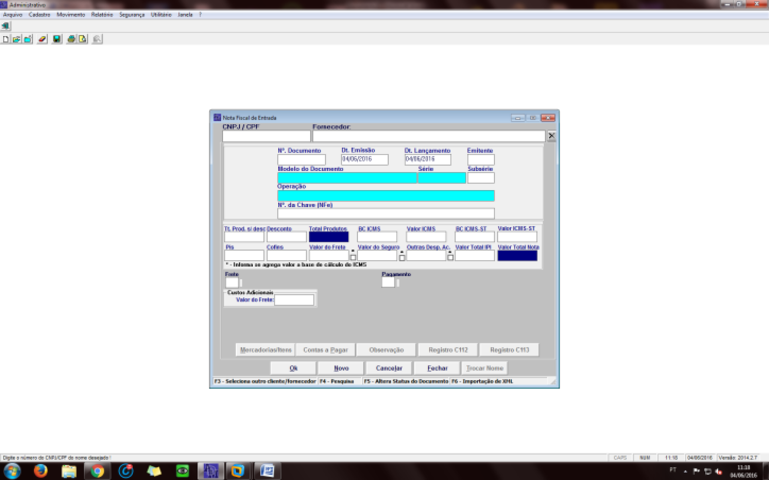This screenshot has width=769, height=480.
Task: Toggle ICMS checkbox next to Valor do Frete
Action: 353,256
